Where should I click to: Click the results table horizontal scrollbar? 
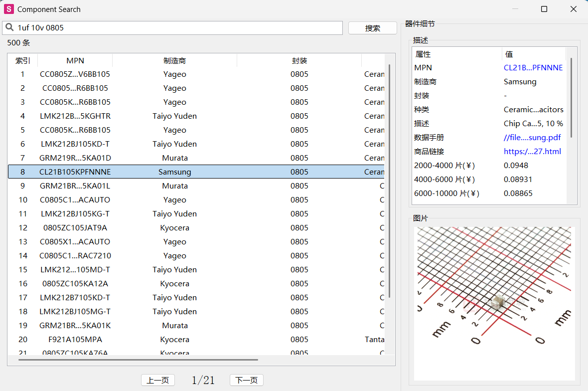click(138, 359)
